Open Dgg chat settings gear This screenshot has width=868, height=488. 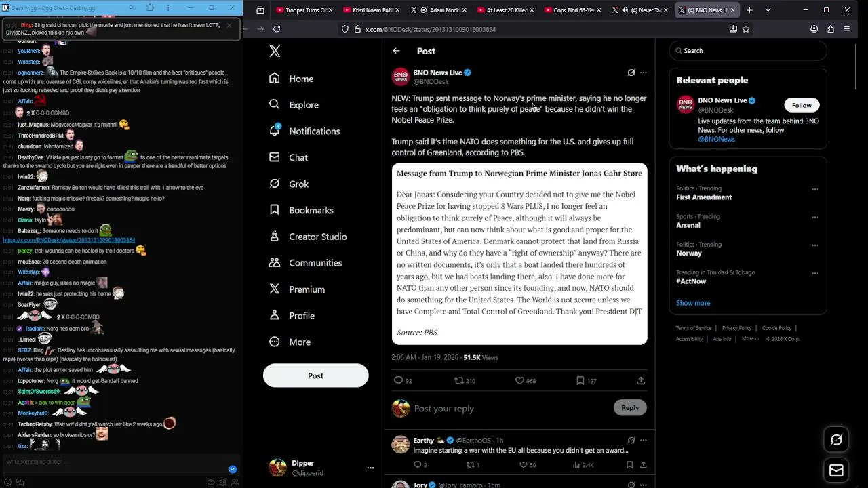222,482
